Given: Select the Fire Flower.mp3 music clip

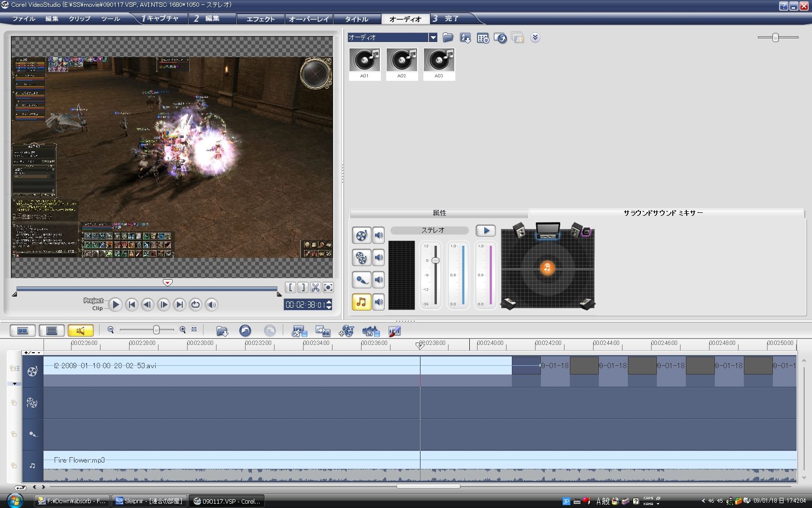Looking at the screenshot, I should click(420, 466).
